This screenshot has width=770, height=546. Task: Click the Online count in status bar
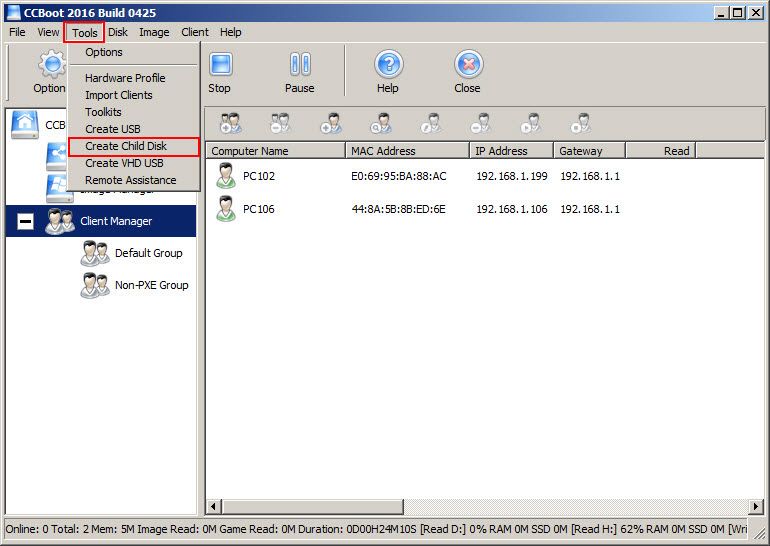point(27,529)
